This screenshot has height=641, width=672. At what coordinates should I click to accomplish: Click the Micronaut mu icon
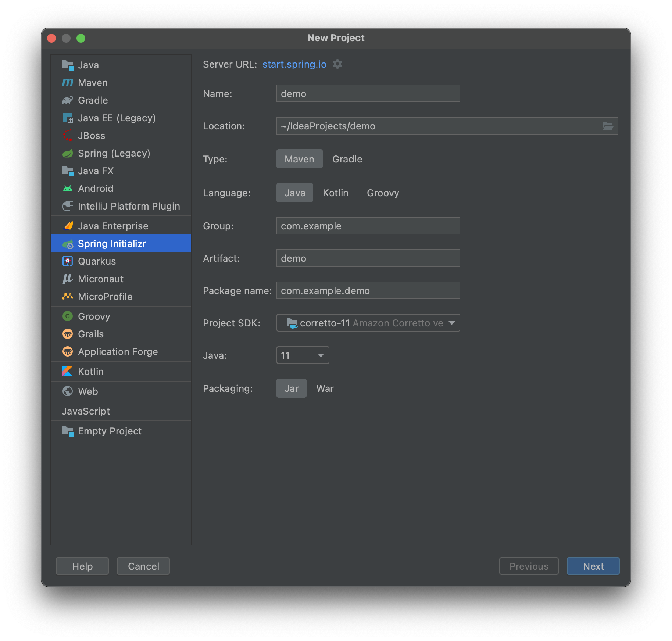68,279
